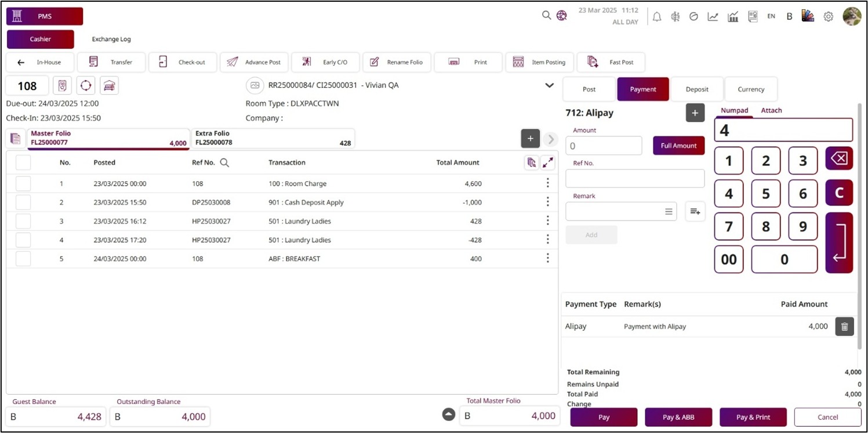This screenshot has height=433, width=868.
Task: Search Ref No. with magnifier icon
Action: (224, 163)
